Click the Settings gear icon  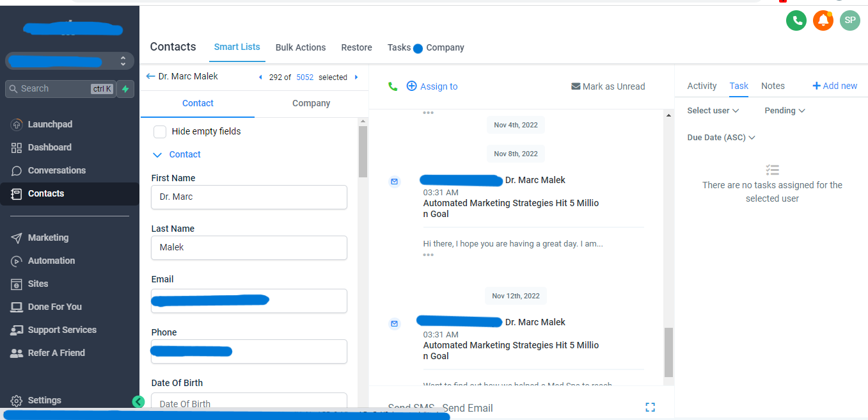click(17, 400)
